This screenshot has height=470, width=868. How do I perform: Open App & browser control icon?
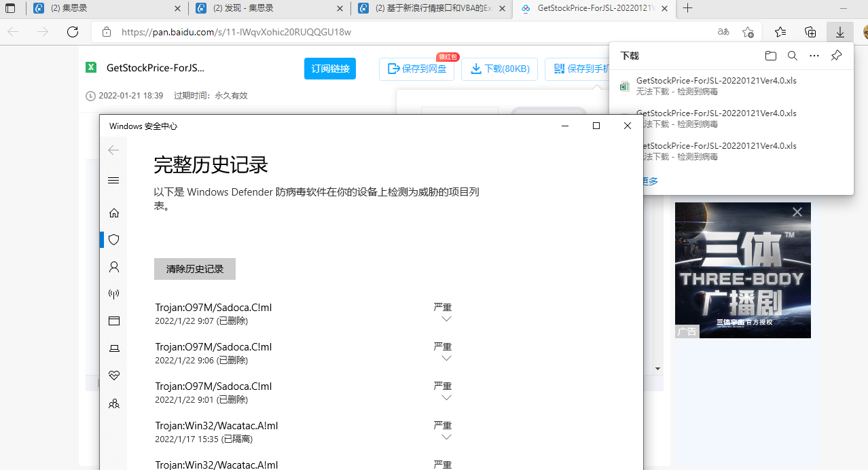(x=114, y=321)
